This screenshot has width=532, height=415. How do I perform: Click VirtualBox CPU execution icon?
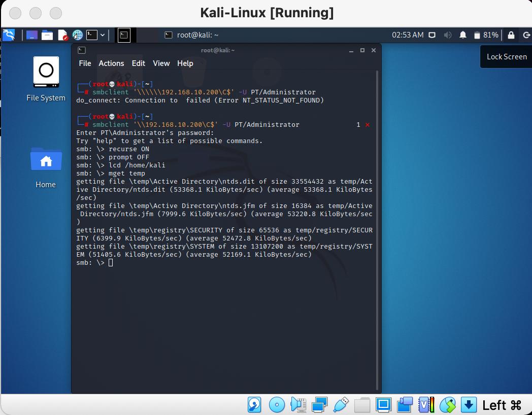426,404
